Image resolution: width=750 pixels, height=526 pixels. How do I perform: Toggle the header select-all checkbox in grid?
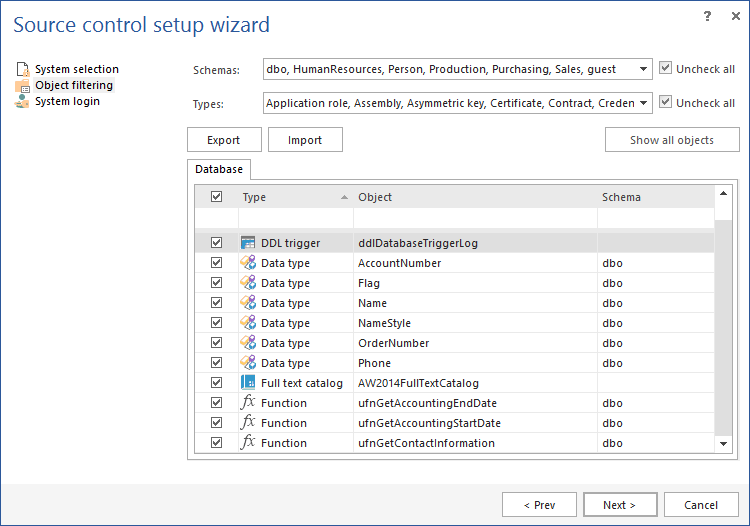pyautogui.click(x=216, y=197)
